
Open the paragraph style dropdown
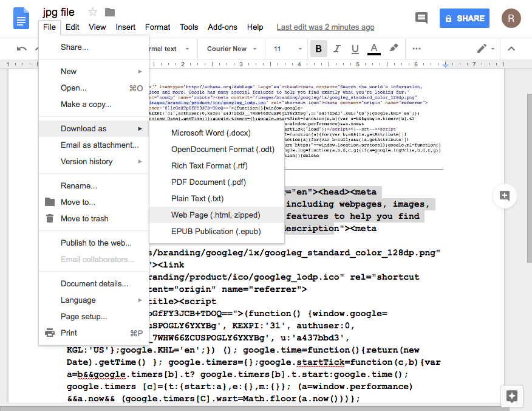(x=169, y=49)
